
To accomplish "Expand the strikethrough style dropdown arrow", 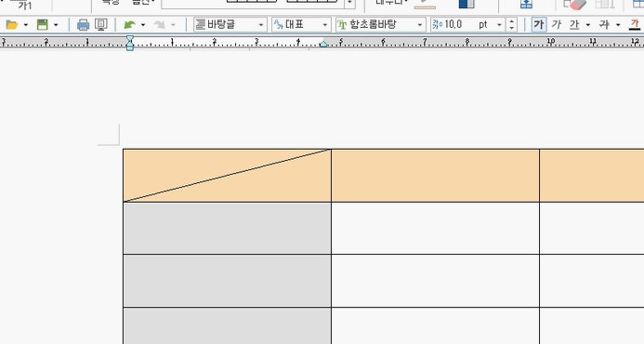I will pos(618,25).
